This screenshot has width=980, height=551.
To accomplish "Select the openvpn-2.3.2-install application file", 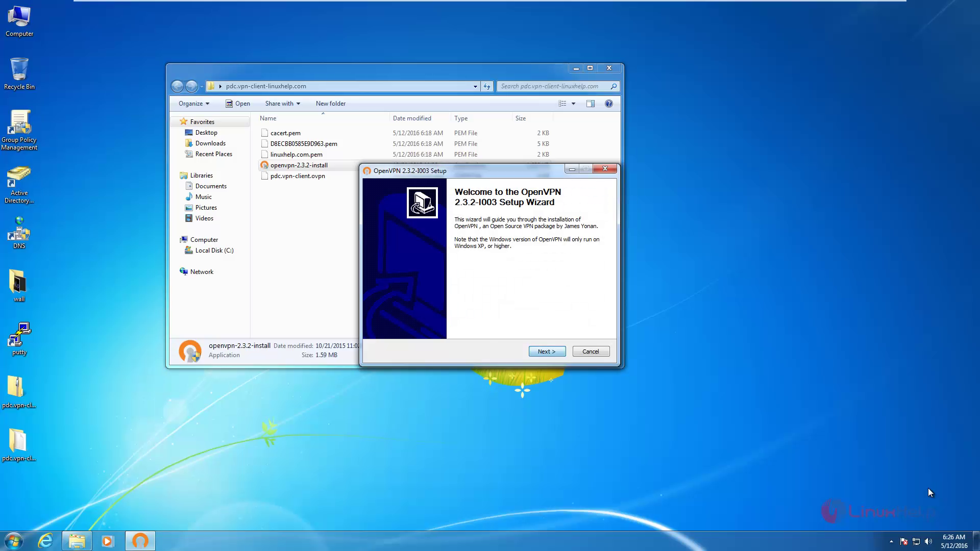I will 299,165.
